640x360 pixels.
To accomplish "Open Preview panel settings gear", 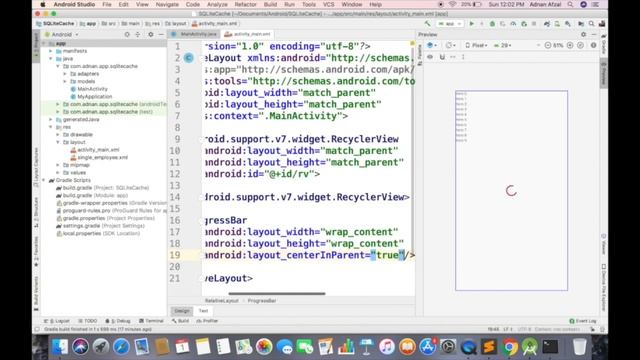I will tap(583, 35).
